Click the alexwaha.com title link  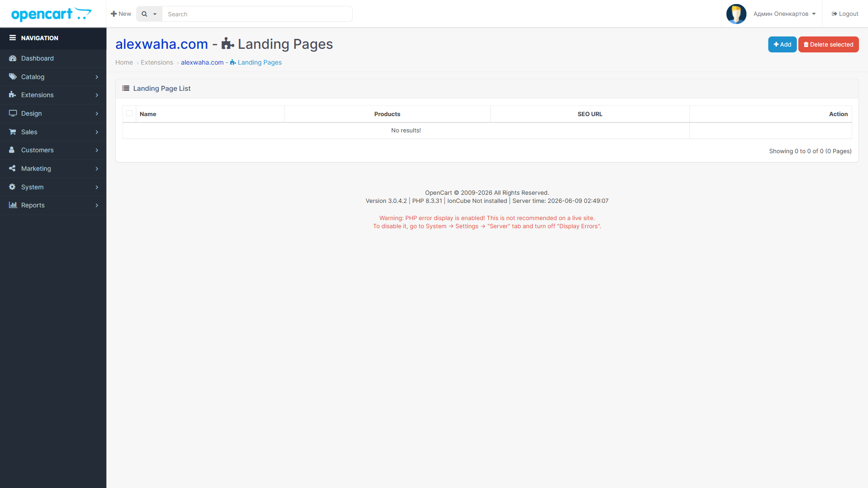tap(161, 44)
